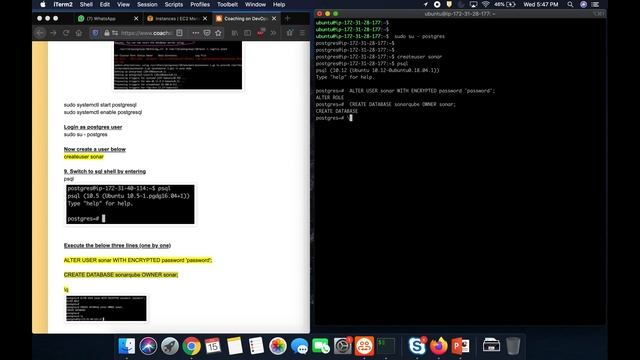Click highlighted 'createuser sonar' text on webpage
The width and height of the screenshot is (640, 360).
[84, 157]
